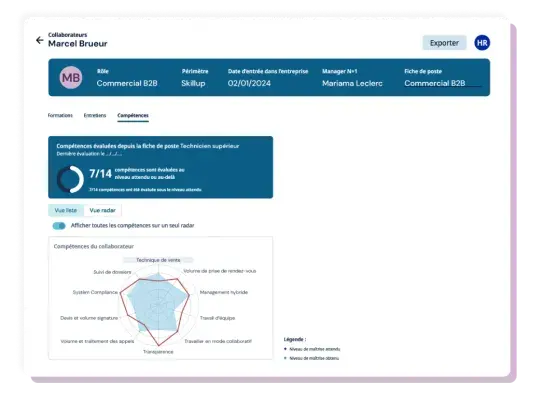Open the Commercial B2B job sheet link

pyautogui.click(x=435, y=83)
